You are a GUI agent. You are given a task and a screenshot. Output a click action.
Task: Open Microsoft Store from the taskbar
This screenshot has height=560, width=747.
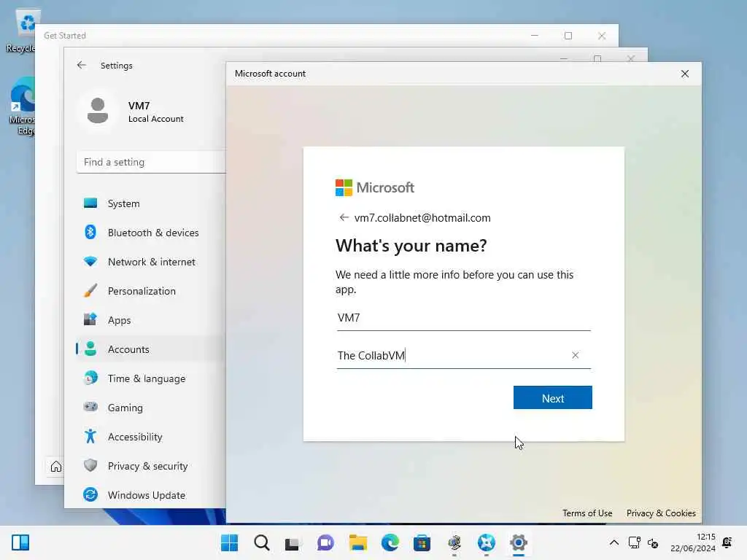[x=422, y=542]
